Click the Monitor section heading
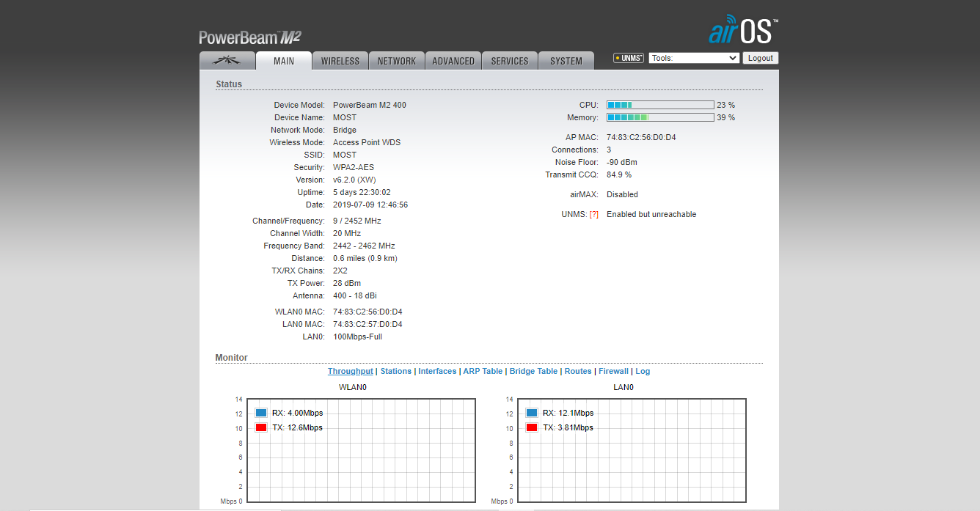 click(x=232, y=358)
